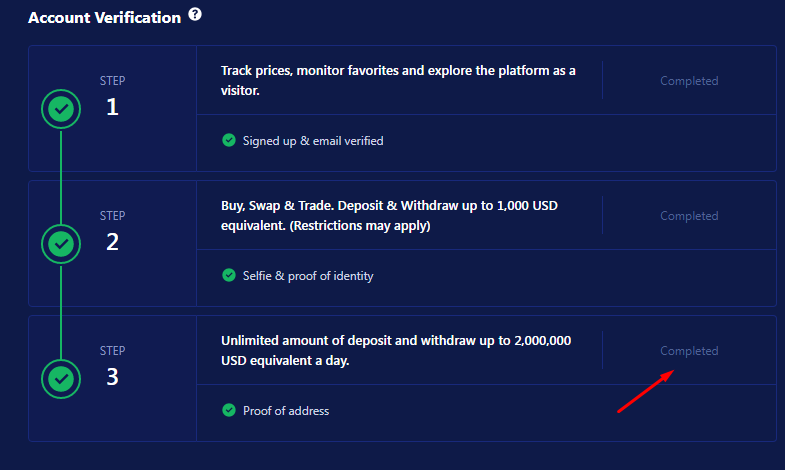Click the Proof of address text
Image resolution: width=785 pixels, height=470 pixels.
pyautogui.click(x=286, y=411)
